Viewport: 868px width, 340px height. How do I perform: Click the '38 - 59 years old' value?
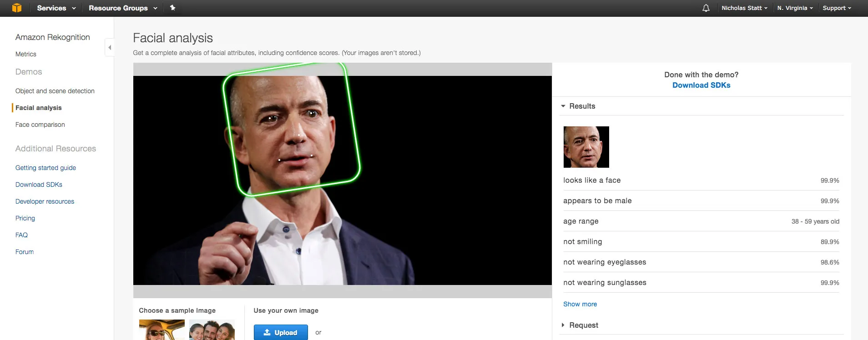pyautogui.click(x=815, y=221)
